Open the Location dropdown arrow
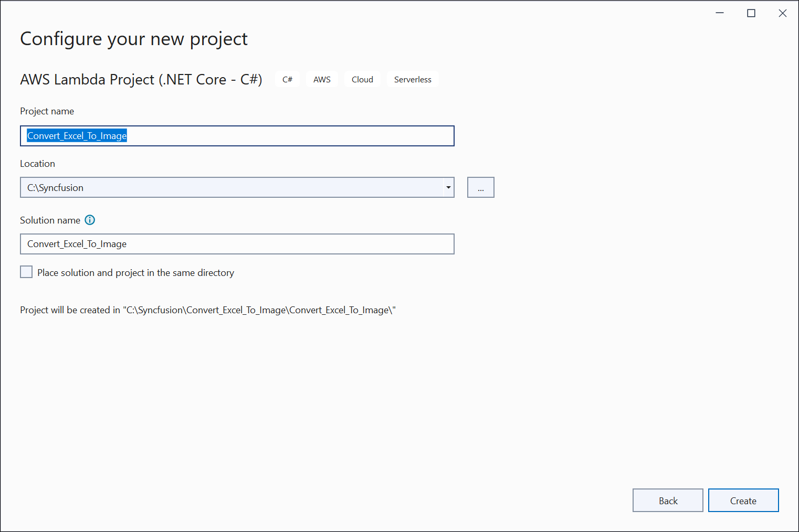This screenshot has width=799, height=532. pos(448,188)
